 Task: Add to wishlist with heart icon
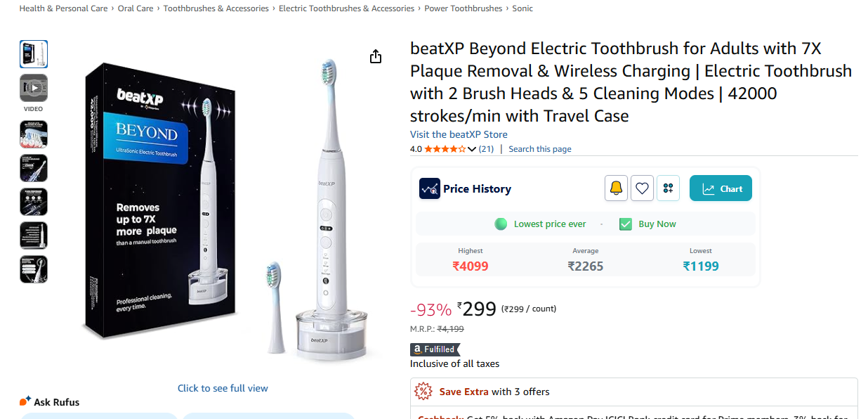(642, 188)
